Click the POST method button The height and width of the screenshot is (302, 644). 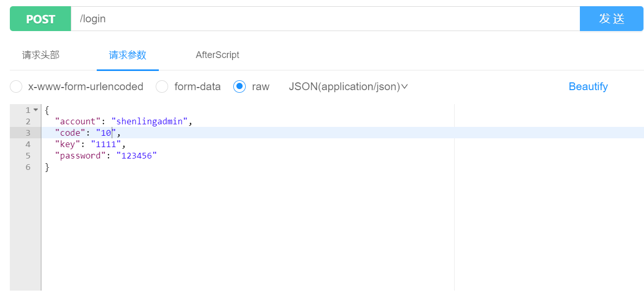pos(40,19)
